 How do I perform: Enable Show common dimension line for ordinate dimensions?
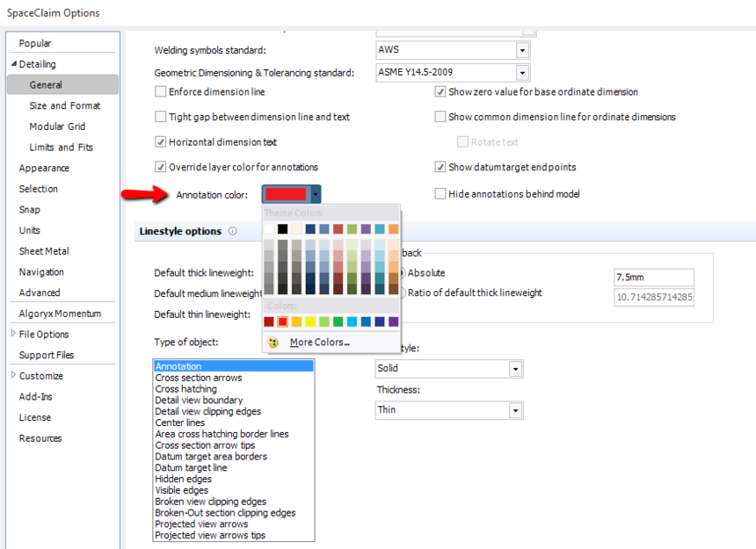[x=440, y=117]
